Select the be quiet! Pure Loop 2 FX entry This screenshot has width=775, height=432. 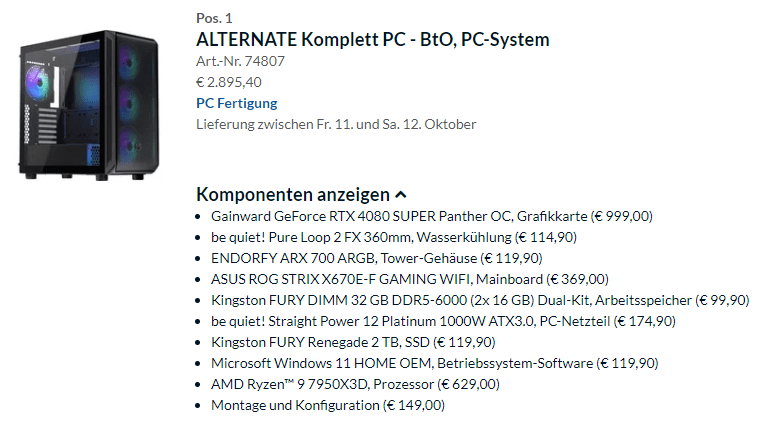coord(393,237)
